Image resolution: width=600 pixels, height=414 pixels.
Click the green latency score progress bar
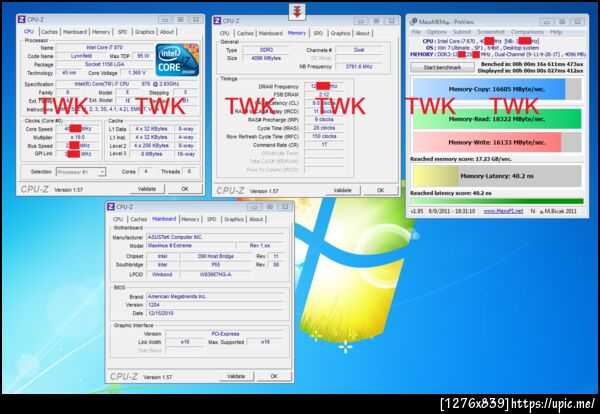click(x=497, y=201)
